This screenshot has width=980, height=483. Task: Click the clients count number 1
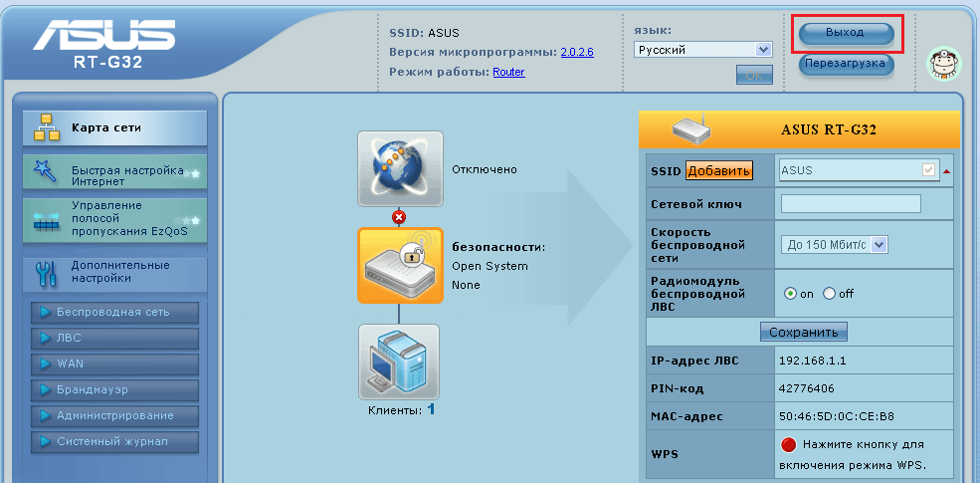tap(431, 410)
